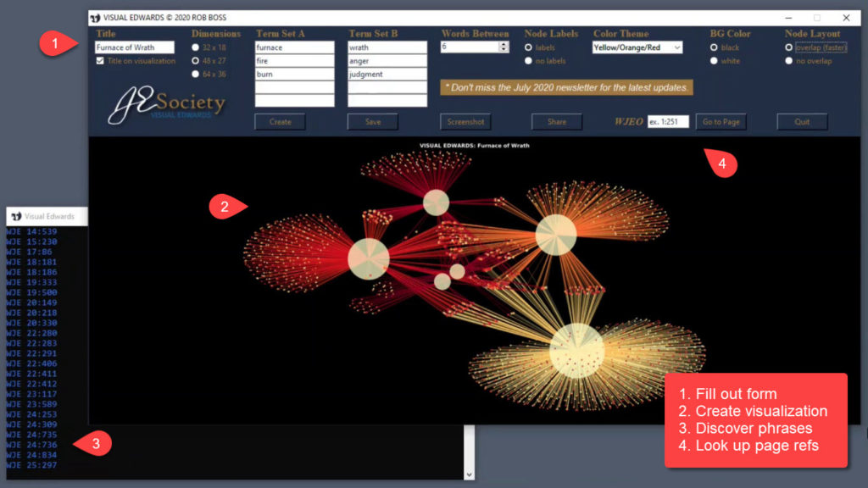The width and height of the screenshot is (868, 488).
Task: Toggle the 'Title on visualization' checkbox
Action: (100, 61)
